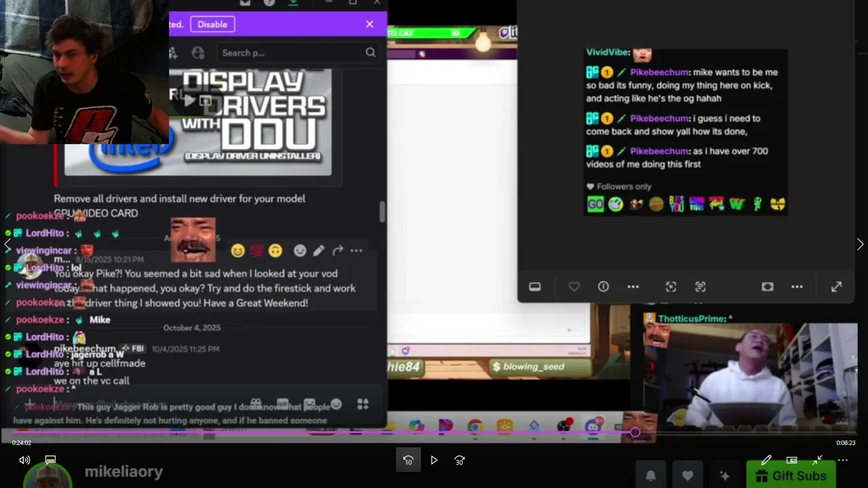Skip forward 30 seconds
868x488 pixels.
(459, 460)
